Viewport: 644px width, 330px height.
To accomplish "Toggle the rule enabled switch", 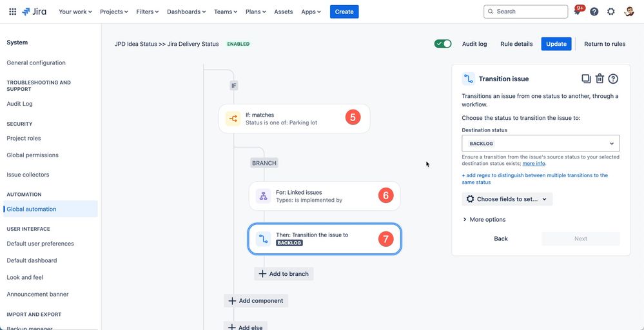I will click(443, 44).
